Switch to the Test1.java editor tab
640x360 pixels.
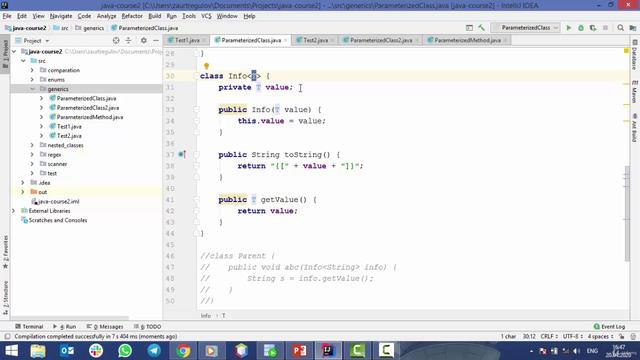click(187, 40)
